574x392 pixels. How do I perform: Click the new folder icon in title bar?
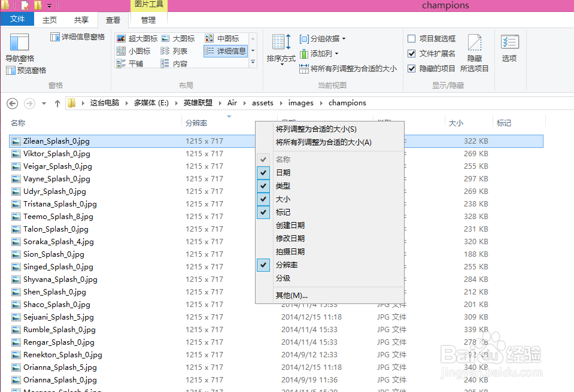click(38, 5)
